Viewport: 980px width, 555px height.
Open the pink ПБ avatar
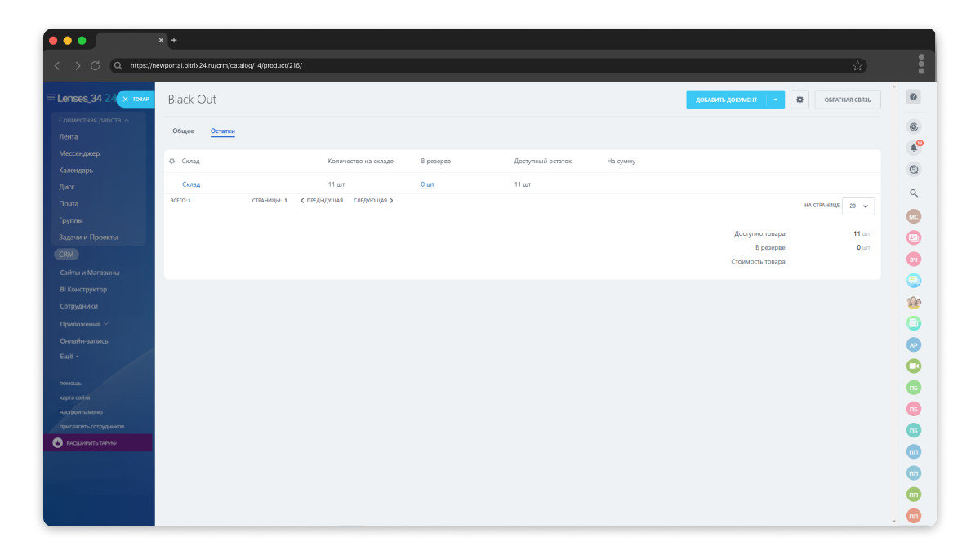coord(914,408)
